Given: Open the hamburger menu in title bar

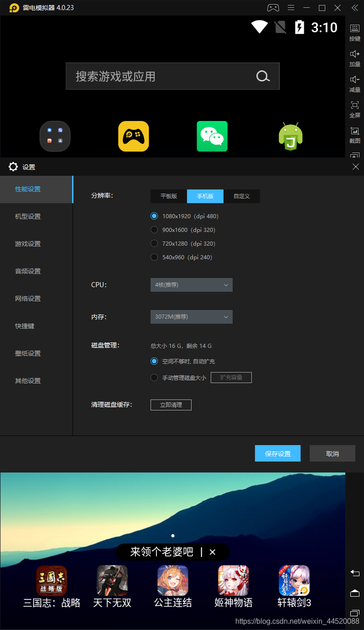Looking at the screenshot, I should pyautogui.click(x=291, y=8).
